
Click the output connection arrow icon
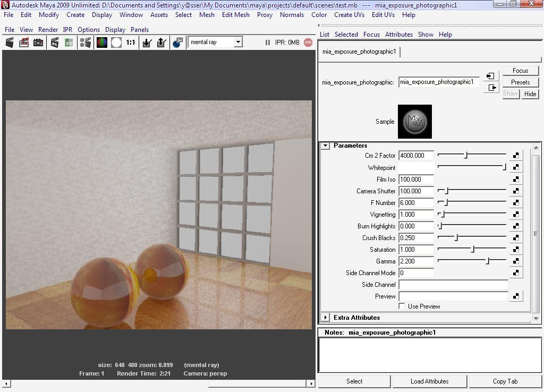(492, 88)
